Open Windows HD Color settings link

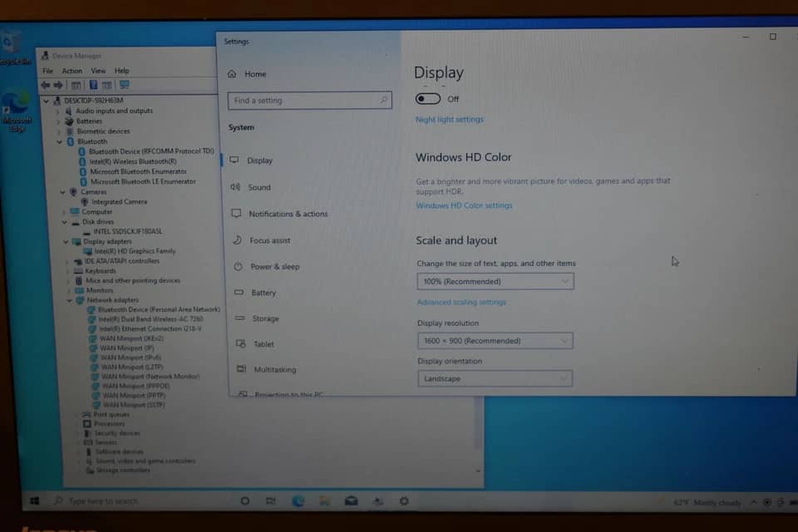[464, 205]
